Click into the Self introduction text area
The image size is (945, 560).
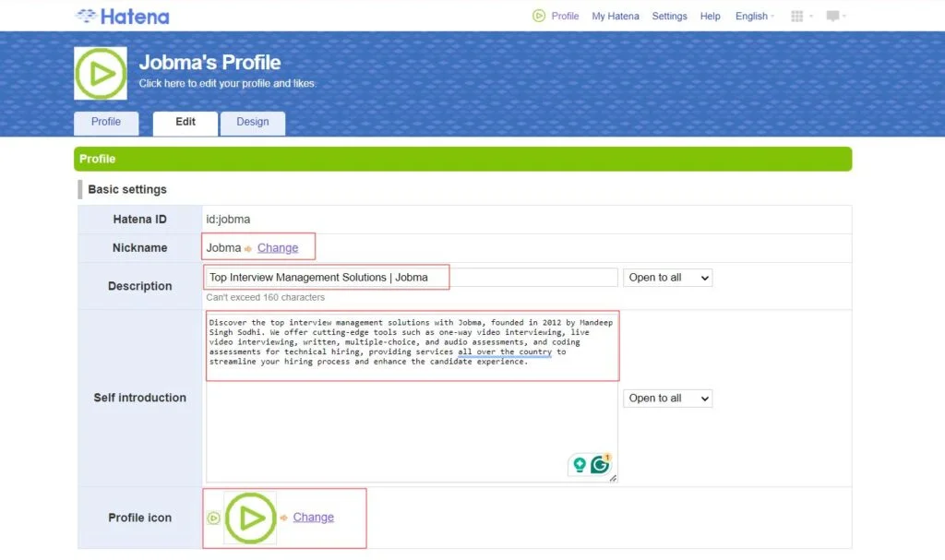pos(412,397)
